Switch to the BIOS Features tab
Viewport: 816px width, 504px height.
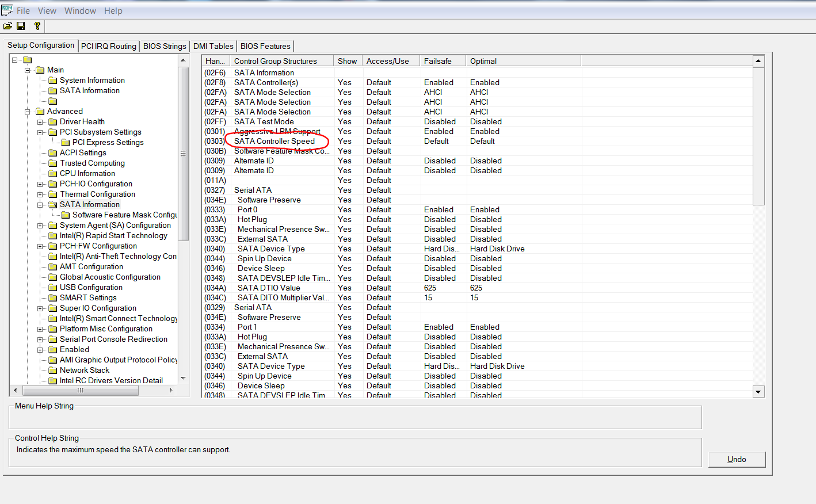click(x=265, y=46)
